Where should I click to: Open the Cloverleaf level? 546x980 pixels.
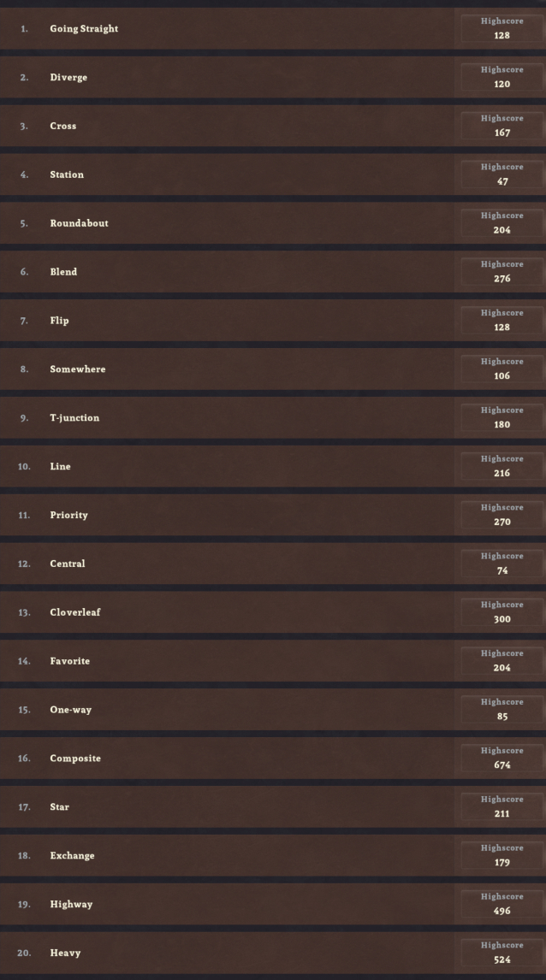point(273,612)
